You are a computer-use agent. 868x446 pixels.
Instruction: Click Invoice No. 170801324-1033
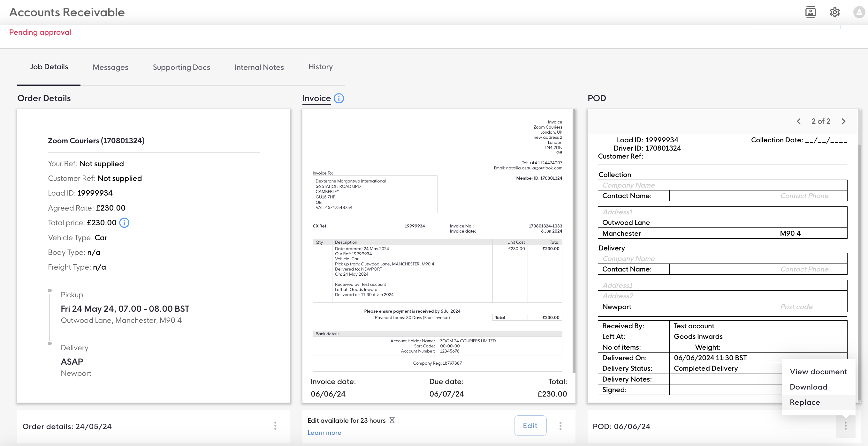(545, 226)
